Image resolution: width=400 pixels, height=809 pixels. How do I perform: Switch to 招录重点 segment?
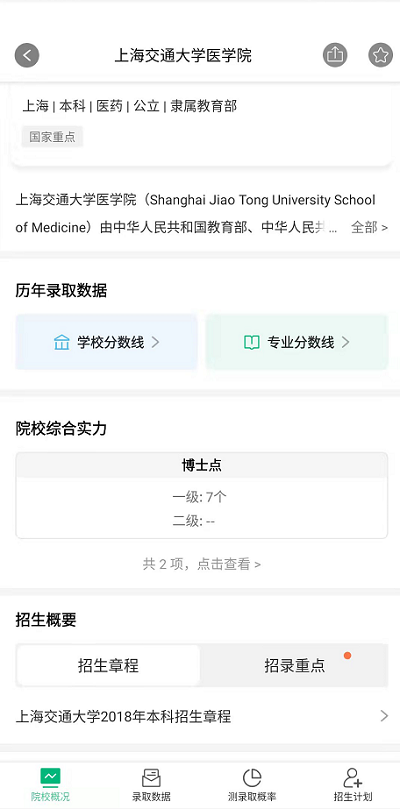295,665
